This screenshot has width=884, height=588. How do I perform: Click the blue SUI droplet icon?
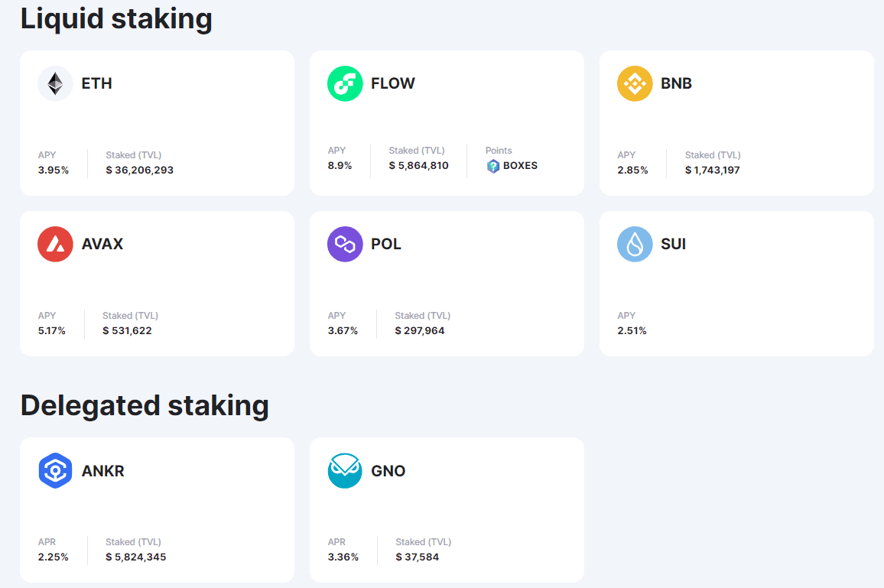pyautogui.click(x=635, y=244)
